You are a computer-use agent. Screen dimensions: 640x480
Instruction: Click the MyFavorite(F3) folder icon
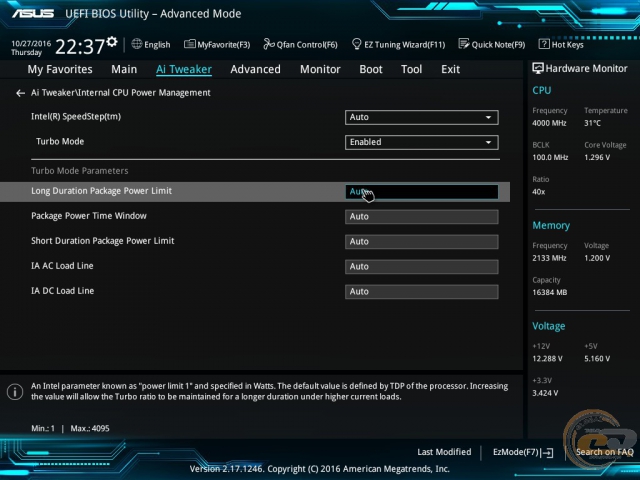(x=189, y=44)
